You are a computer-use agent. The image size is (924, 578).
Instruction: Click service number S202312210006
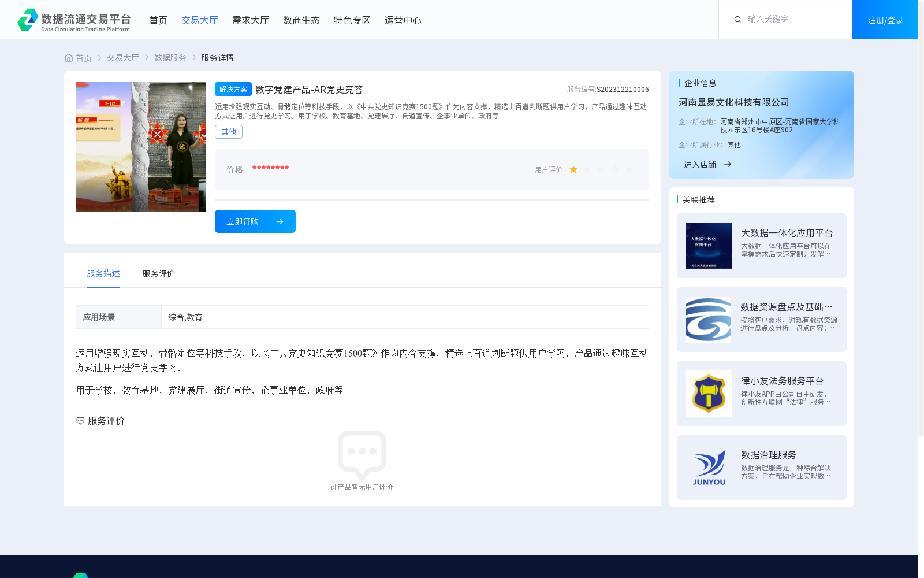(x=623, y=90)
